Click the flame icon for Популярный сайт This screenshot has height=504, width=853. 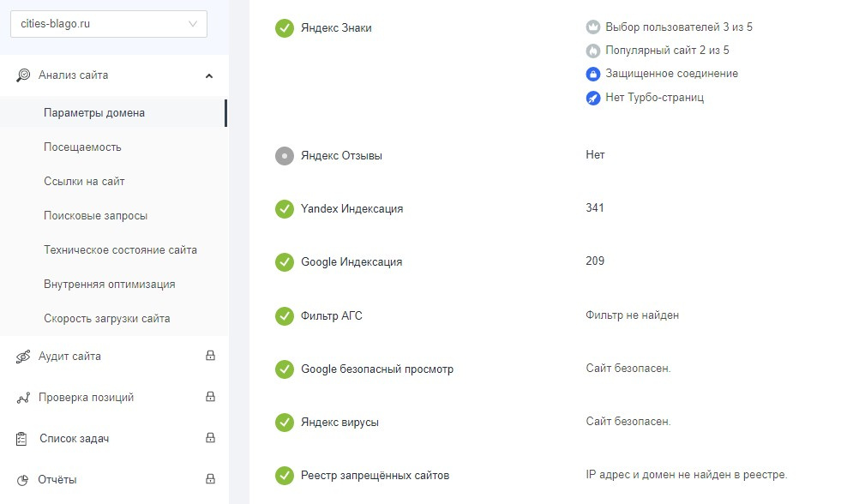tap(593, 51)
